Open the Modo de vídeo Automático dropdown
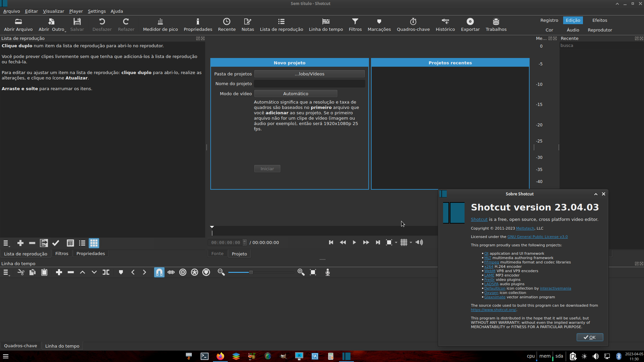The height and width of the screenshot is (362, 644). [296, 94]
